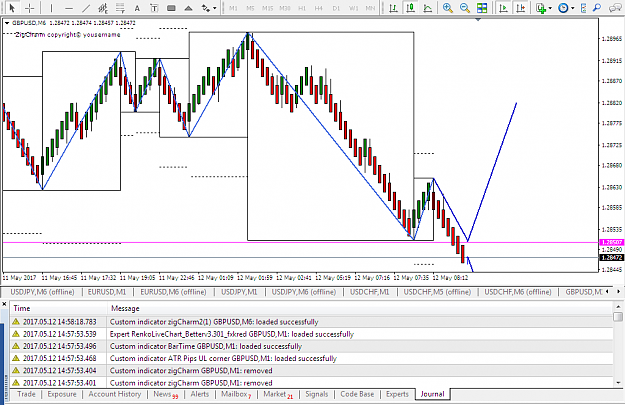Switch chart to Line Chart mode

428,8
